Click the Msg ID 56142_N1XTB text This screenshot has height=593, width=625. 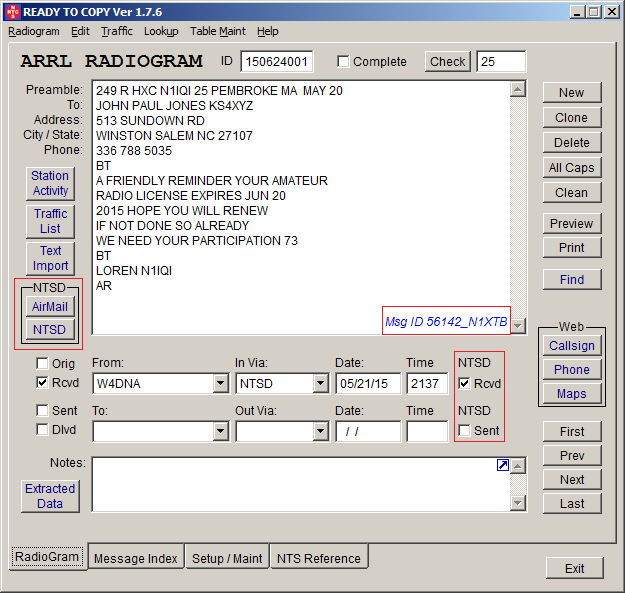[x=446, y=321]
